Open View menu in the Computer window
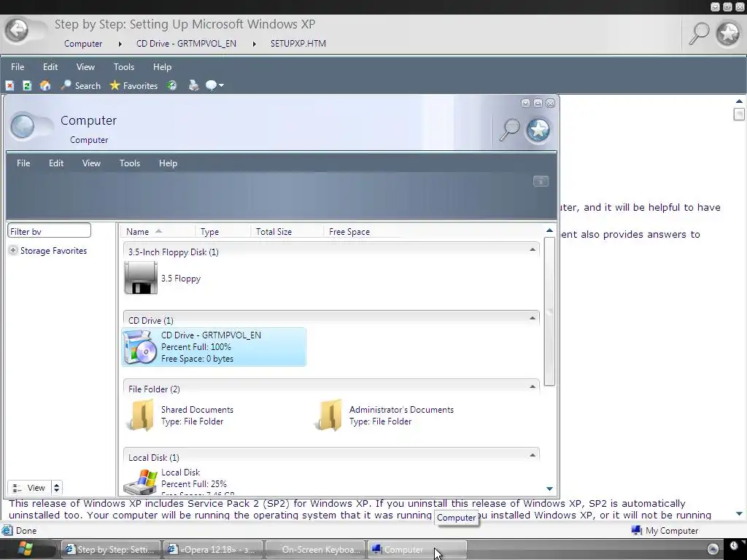This screenshot has width=747, height=560. (x=91, y=163)
